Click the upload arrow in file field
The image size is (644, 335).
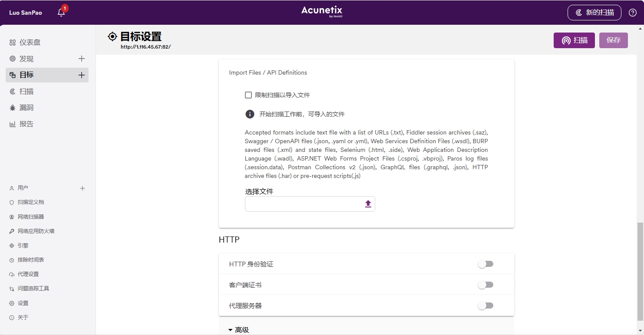368,204
